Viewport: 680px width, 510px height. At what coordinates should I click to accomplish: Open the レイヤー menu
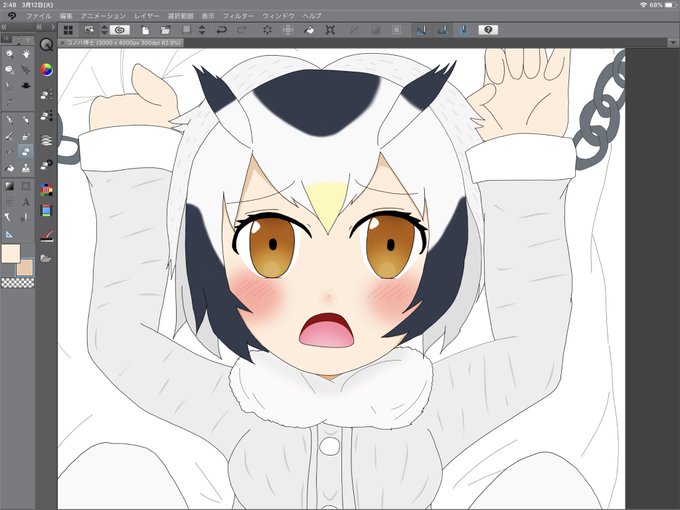click(147, 16)
